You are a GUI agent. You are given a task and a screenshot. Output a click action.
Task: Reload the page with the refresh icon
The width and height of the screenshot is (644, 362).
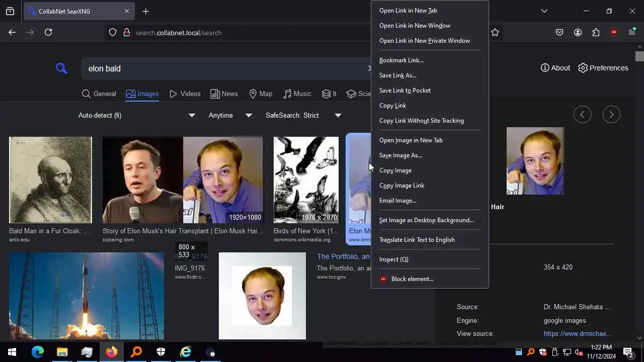[x=48, y=32]
